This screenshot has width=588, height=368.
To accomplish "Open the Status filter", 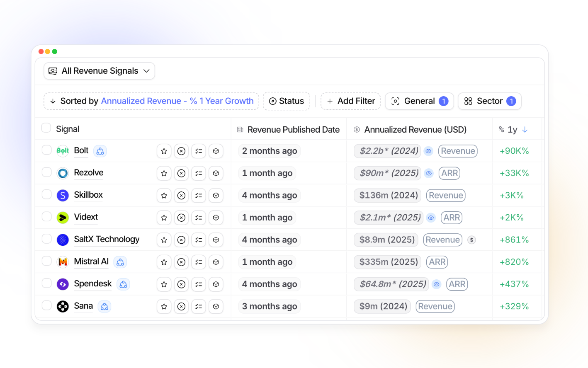I will (287, 101).
